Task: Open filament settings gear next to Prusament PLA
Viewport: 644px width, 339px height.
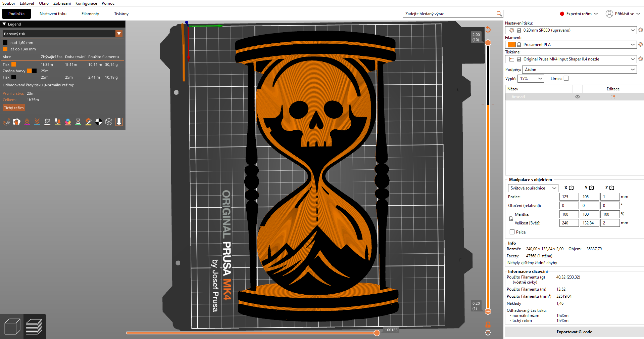Action: pyautogui.click(x=641, y=45)
